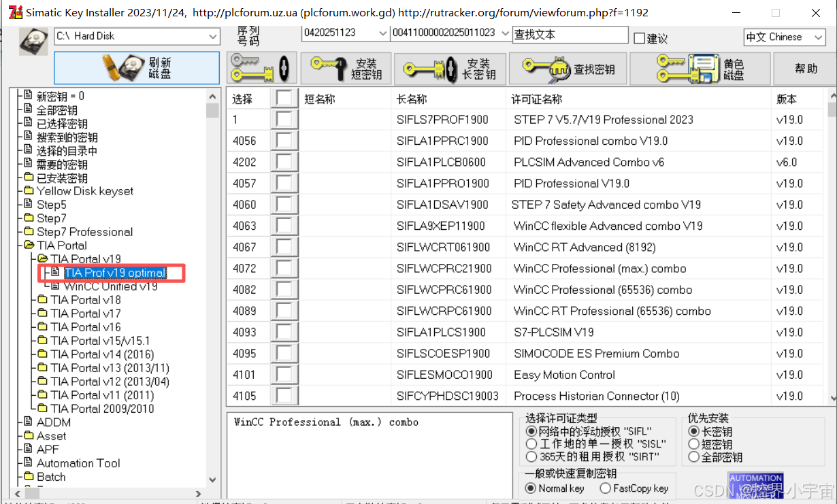Install short key with 安装短密钥
This screenshot has height=504, width=837.
346,67
